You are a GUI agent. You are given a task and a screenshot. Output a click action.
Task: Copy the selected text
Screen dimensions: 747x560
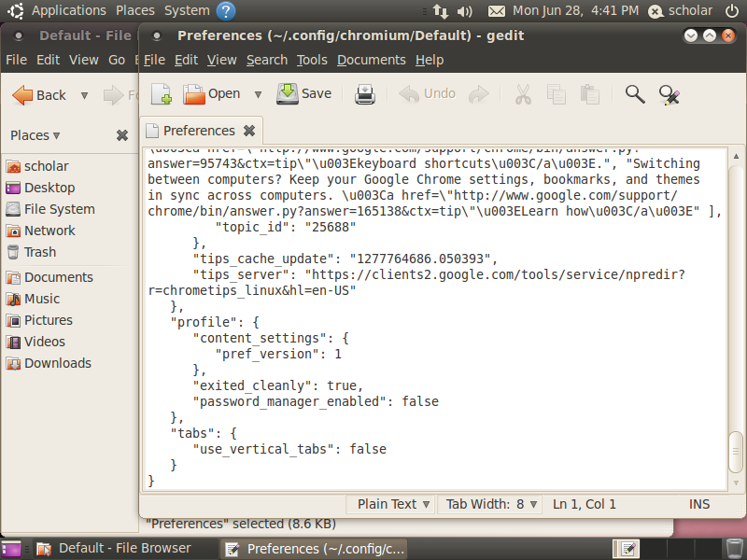556,94
